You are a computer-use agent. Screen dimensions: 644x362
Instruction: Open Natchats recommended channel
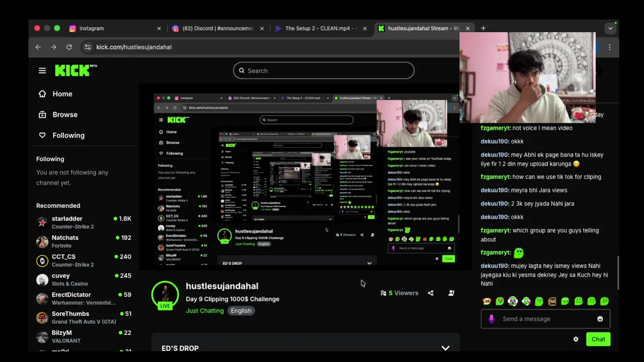point(84,241)
